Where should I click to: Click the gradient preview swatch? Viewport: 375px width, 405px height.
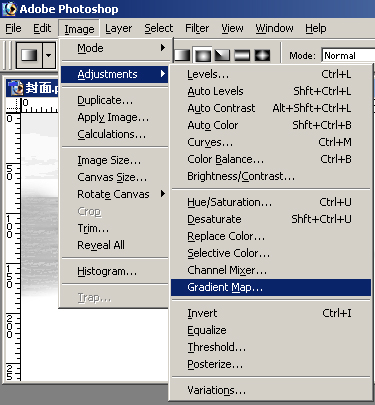tap(29, 55)
